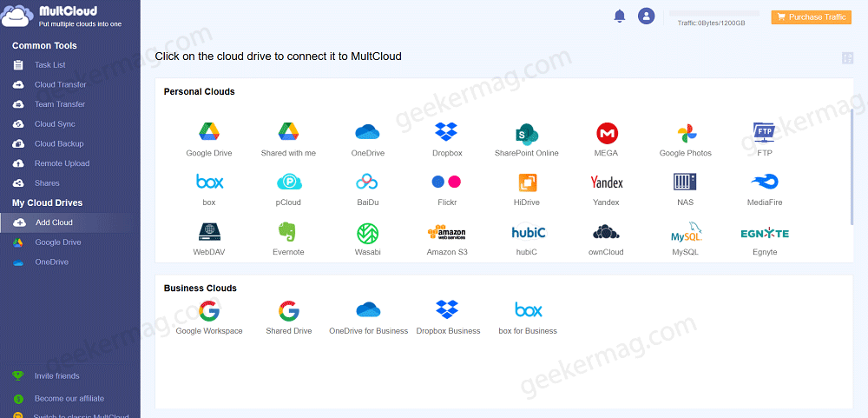Add Google Photos cloud
The height and width of the screenshot is (418, 868).
click(686, 133)
